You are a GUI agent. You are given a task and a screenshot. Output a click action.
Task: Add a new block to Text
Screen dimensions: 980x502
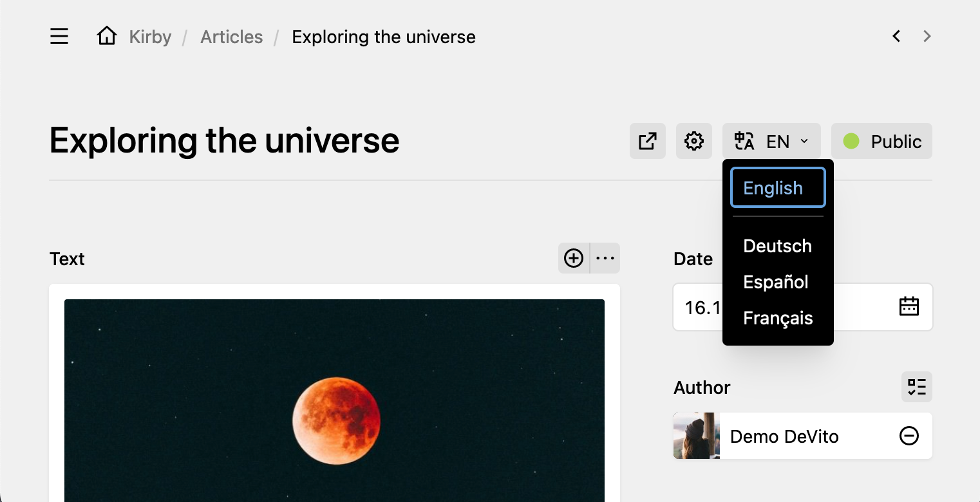click(x=574, y=258)
